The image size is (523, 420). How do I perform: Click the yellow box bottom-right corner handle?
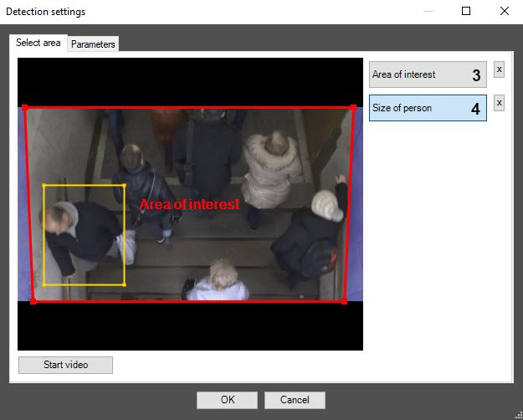click(124, 285)
